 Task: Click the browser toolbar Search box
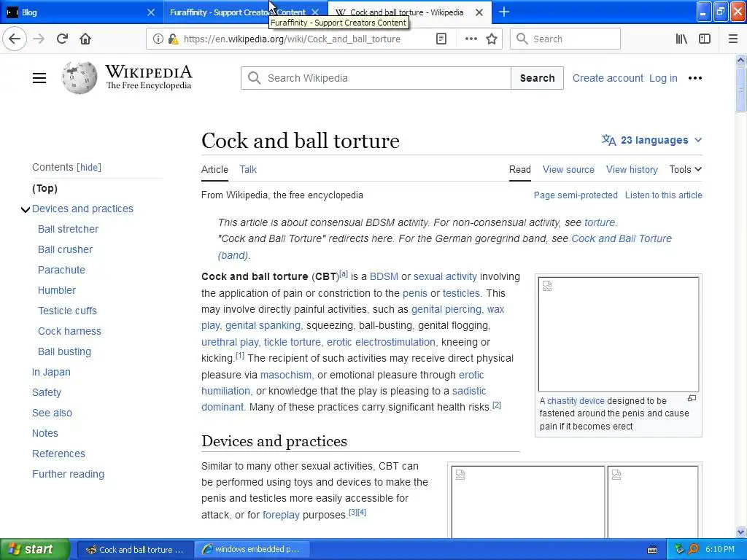pyautogui.click(x=565, y=39)
